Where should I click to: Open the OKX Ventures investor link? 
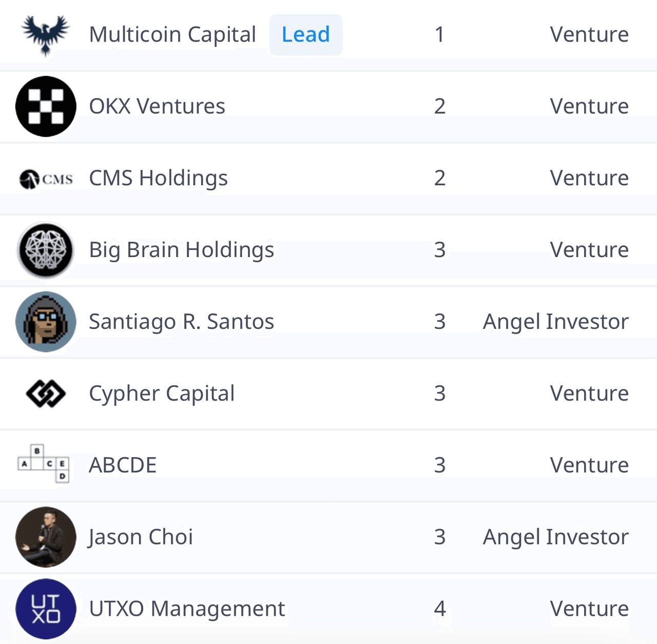point(157,106)
